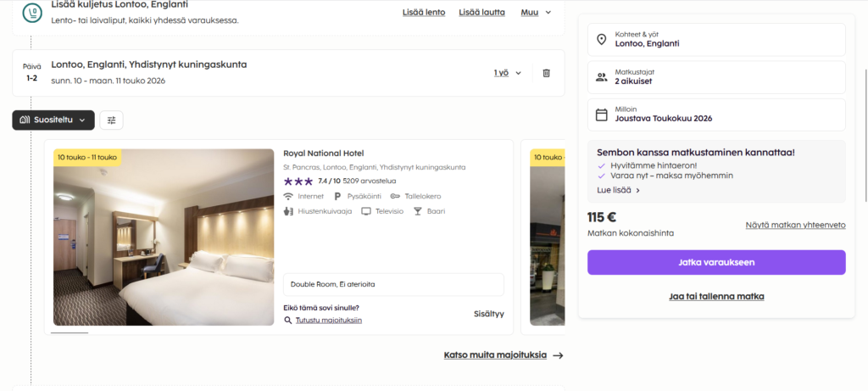Delete the Lontoo destination with trash icon

point(547,73)
